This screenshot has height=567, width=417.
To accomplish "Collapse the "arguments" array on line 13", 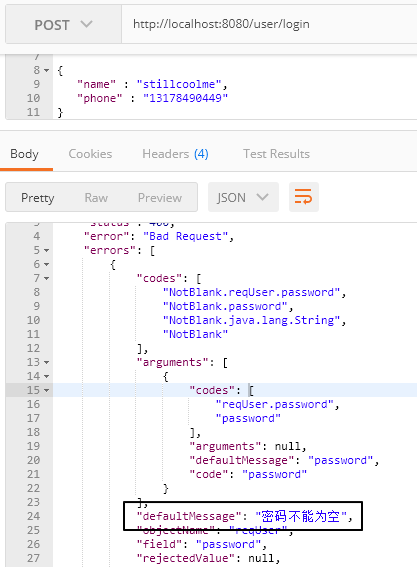I will coord(46,362).
